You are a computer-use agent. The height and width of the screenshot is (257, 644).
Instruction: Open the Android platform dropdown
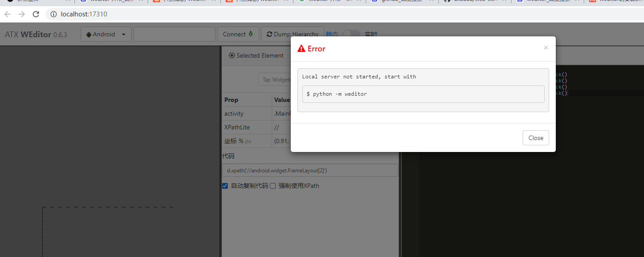106,34
